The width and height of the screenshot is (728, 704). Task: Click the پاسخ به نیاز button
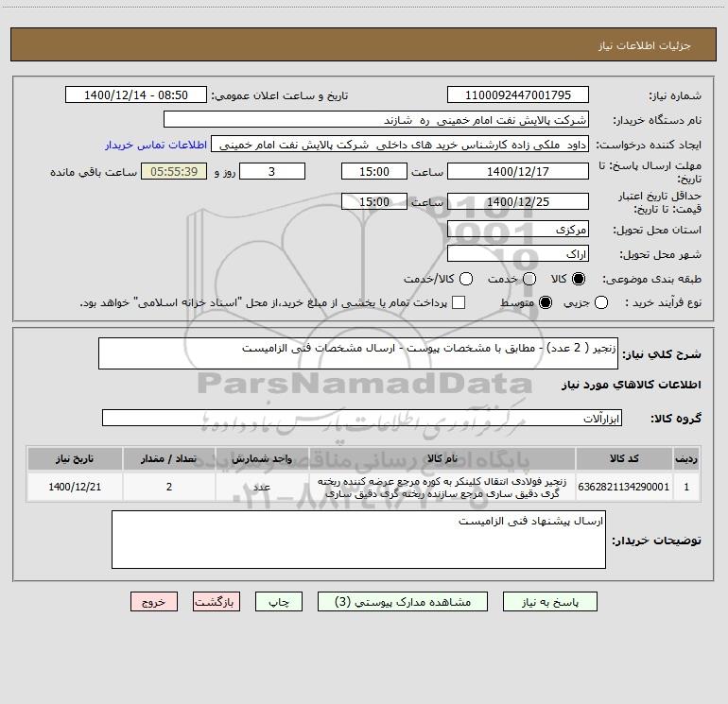[x=549, y=601]
